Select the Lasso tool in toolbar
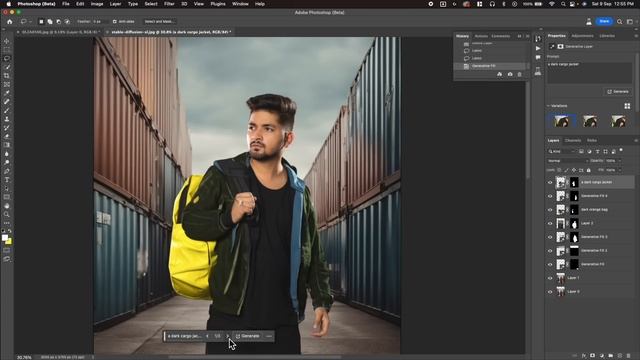 click(x=7, y=58)
